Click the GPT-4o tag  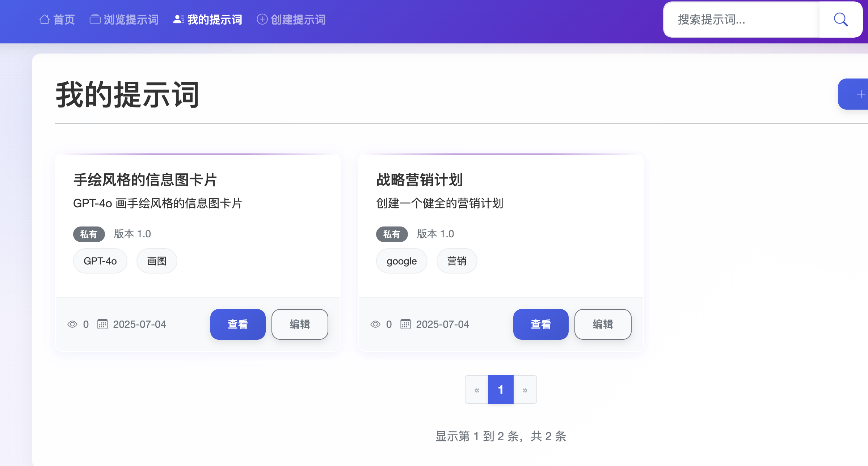[100, 261]
